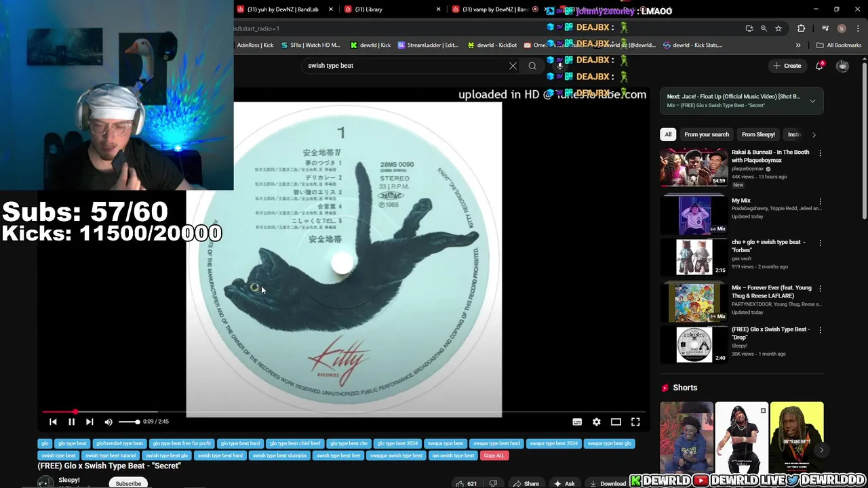The image size is (868, 488).
Task: Switch the player to theater mode
Action: point(616,422)
